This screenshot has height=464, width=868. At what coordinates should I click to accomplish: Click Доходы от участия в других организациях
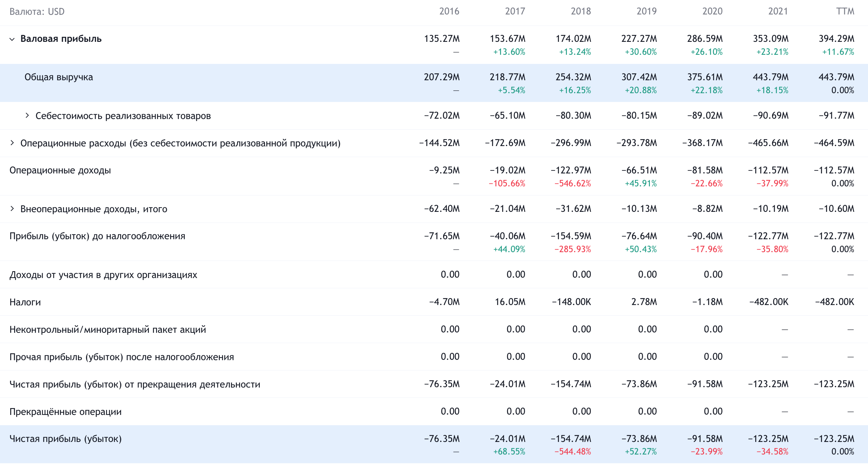103,275
